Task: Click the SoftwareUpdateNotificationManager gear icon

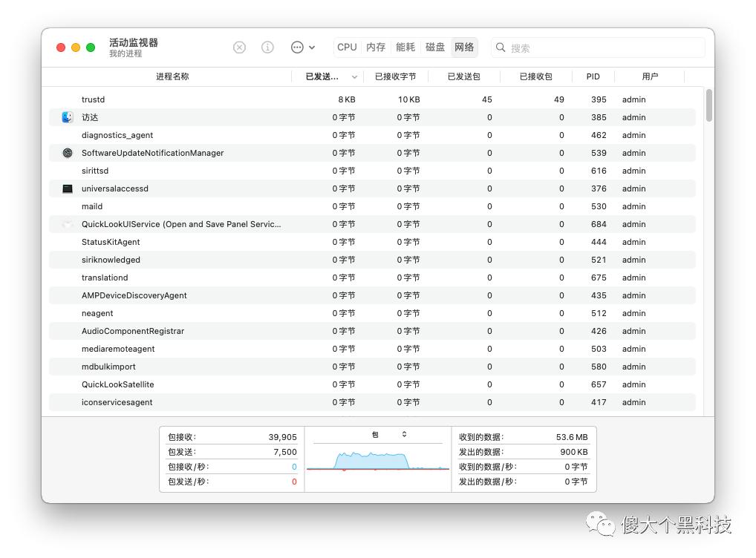Action: point(68,153)
